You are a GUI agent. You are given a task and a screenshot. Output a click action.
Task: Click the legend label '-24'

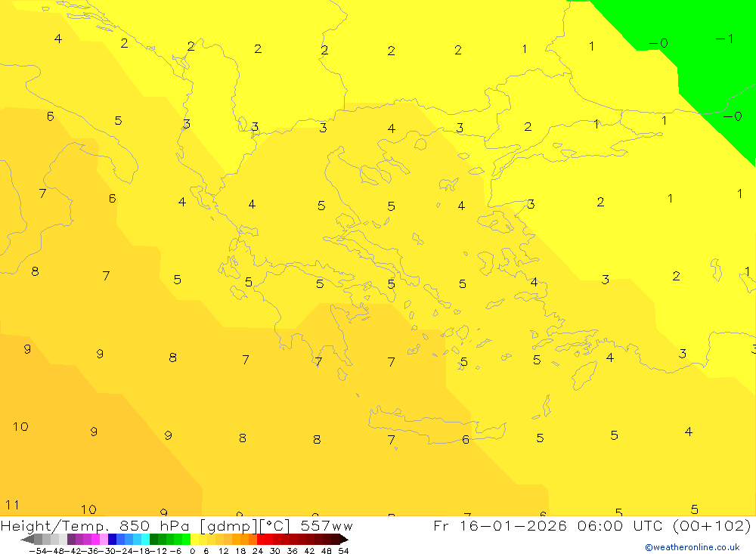pyautogui.click(x=124, y=551)
